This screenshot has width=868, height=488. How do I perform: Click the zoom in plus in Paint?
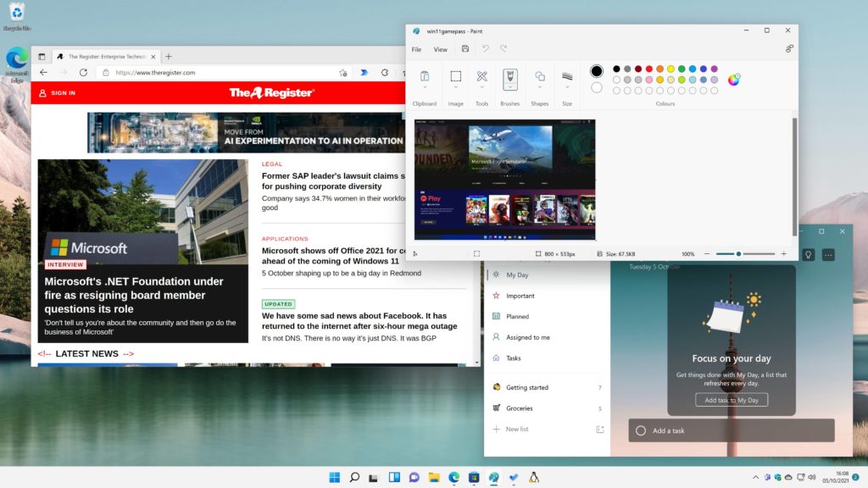pyautogui.click(x=784, y=254)
